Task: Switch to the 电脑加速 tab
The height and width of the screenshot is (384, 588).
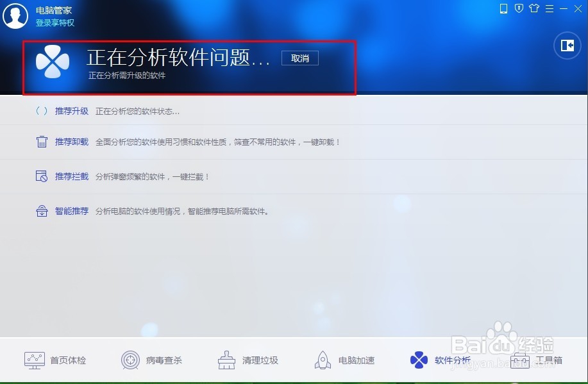Action: (x=357, y=360)
